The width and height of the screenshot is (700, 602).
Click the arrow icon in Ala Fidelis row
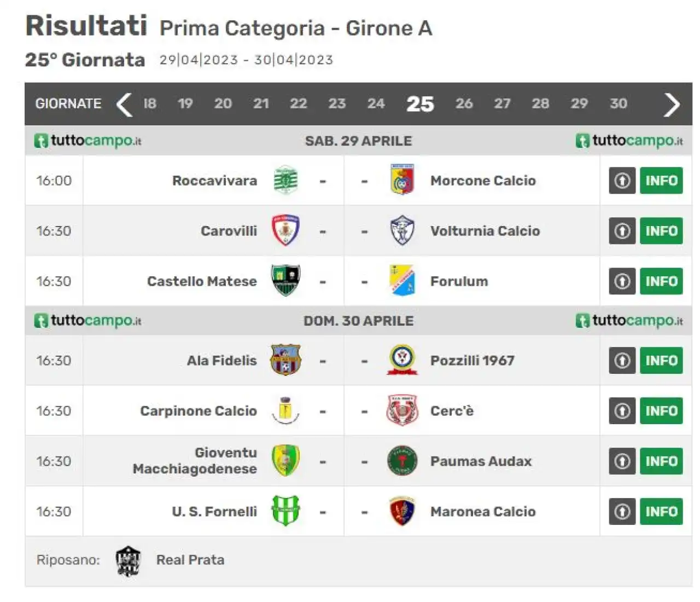[622, 361]
